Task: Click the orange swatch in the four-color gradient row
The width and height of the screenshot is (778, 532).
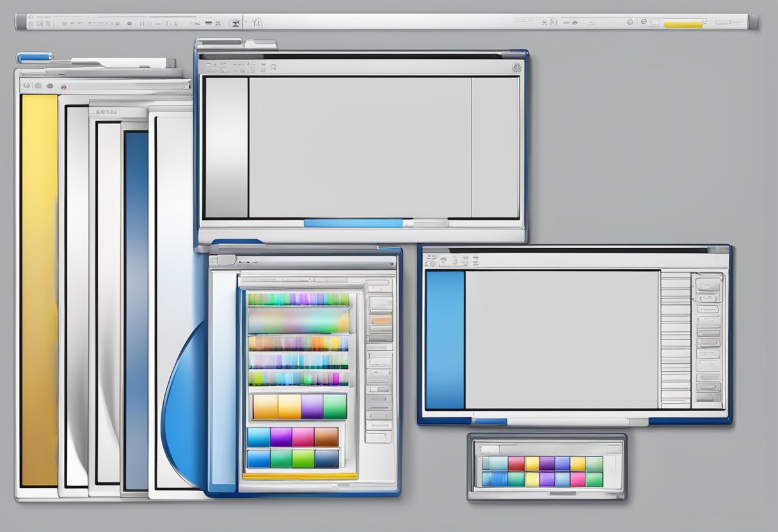Action: pyautogui.click(x=265, y=407)
